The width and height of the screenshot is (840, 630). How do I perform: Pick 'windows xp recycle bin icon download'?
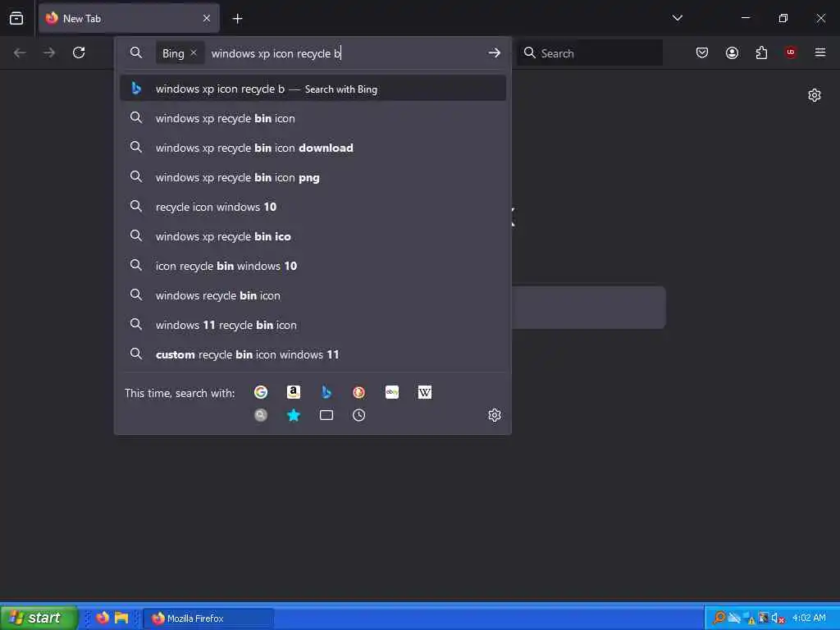pyautogui.click(x=313, y=148)
